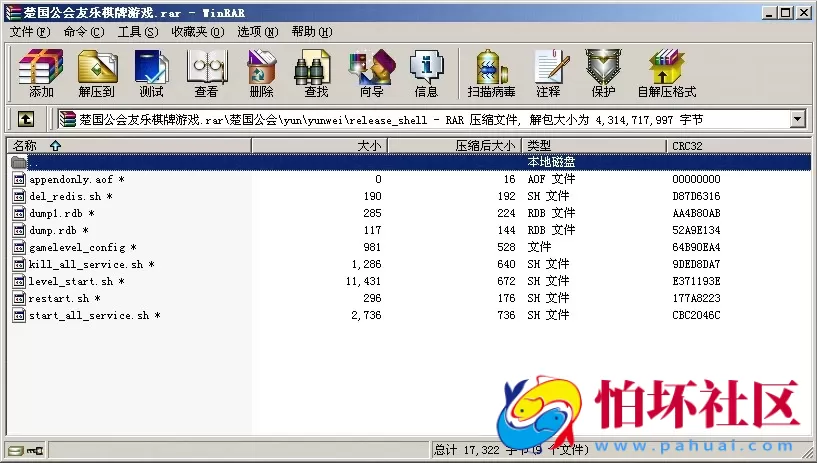Maximize the WinRAR window
This screenshot has width=817, height=463.
pos(786,12)
